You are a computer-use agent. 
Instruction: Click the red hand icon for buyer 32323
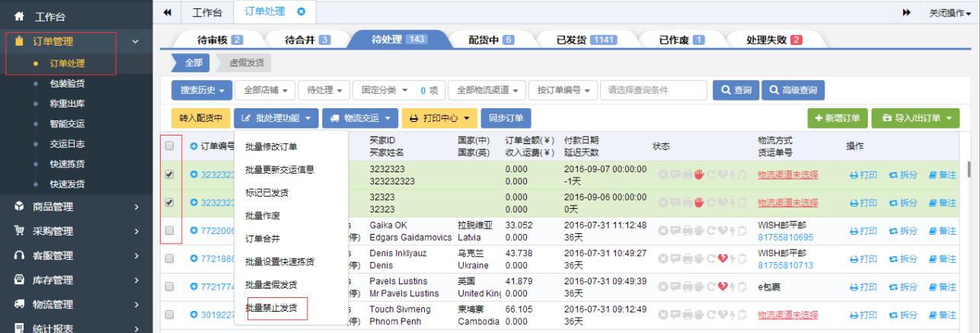pos(698,202)
